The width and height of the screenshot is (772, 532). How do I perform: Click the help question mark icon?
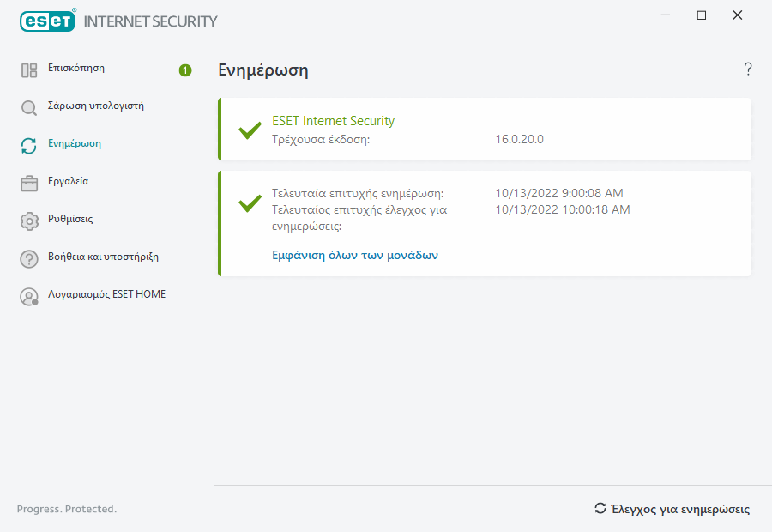tap(748, 70)
